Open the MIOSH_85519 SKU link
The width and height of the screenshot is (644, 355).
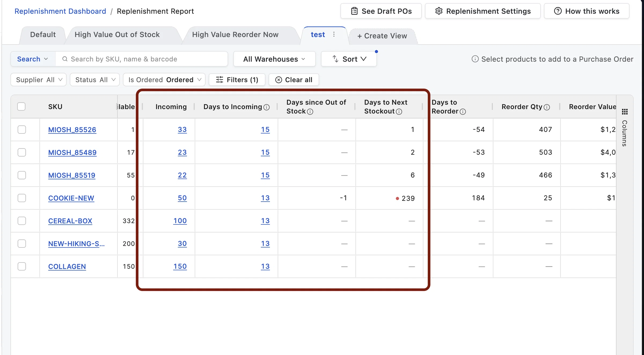(72, 175)
